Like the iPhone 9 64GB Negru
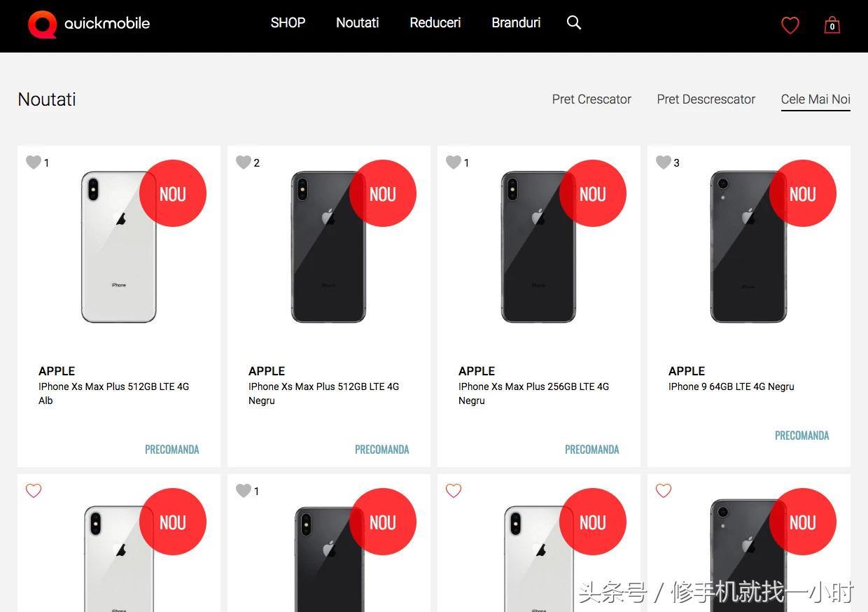Image resolution: width=868 pixels, height=612 pixels. (664, 162)
